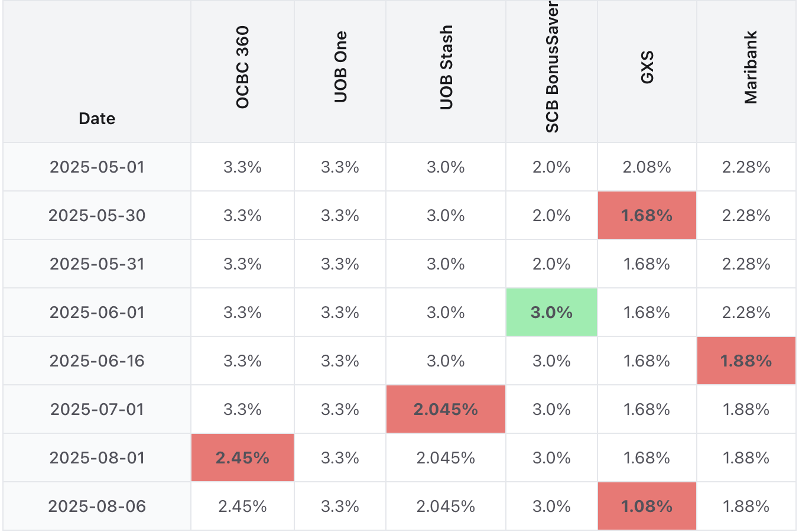Select the red highlighted 2.045% cell
Image resolution: width=799 pixels, height=532 pixels.
(x=446, y=410)
